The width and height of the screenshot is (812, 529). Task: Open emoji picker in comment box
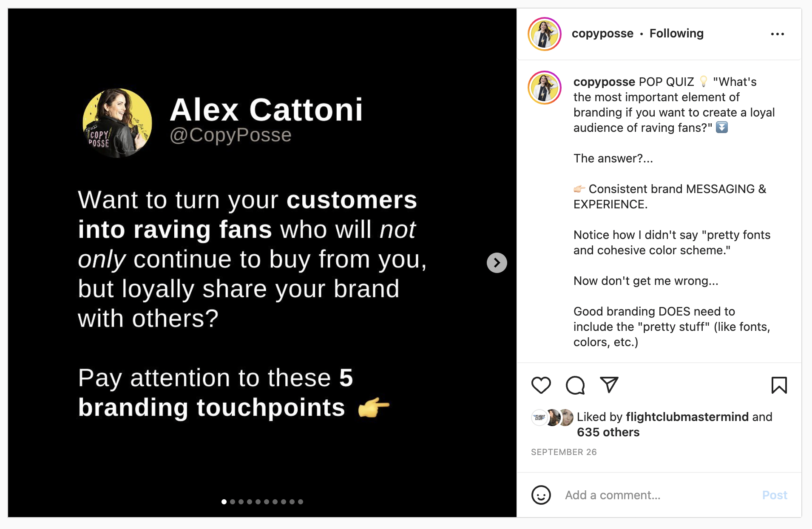(x=541, y=495)
